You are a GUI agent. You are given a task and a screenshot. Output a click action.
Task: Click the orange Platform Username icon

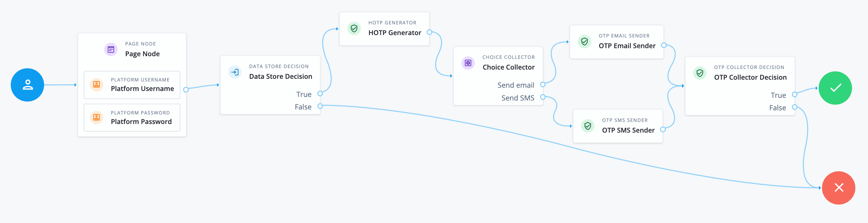point(97,84)
